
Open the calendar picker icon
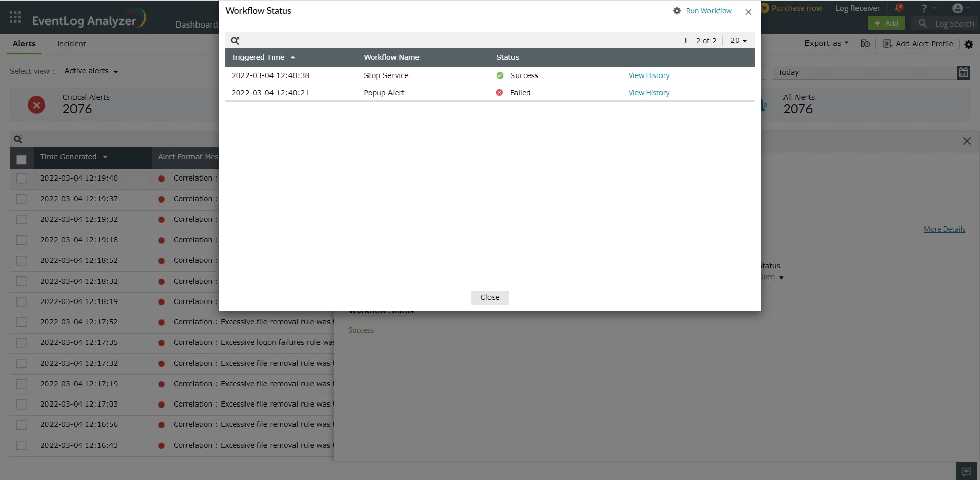(x=963, y=72)
